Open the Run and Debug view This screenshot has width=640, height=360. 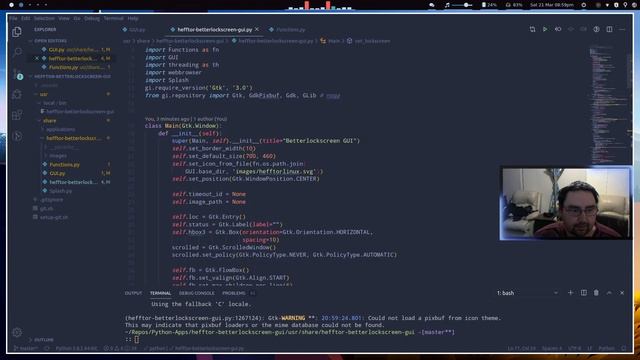point(17,94)
